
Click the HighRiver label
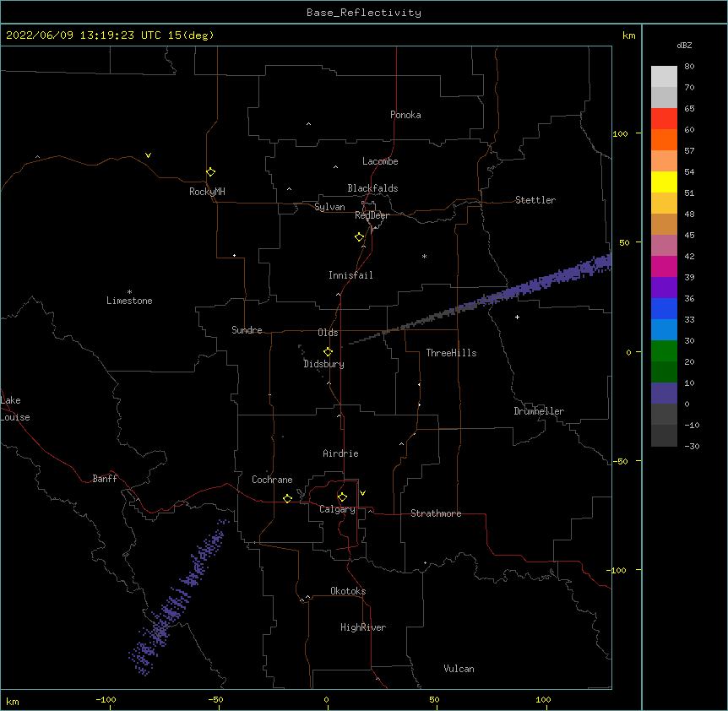pos(363,627)
